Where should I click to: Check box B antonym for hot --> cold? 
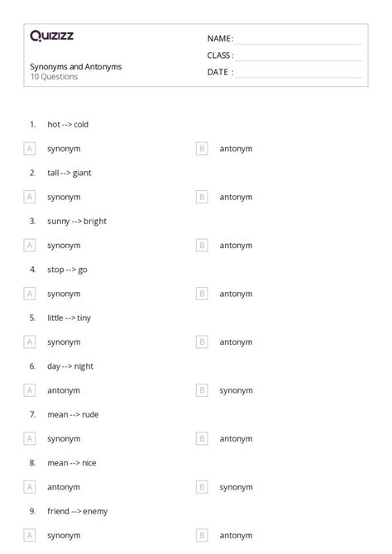[202, 149]
